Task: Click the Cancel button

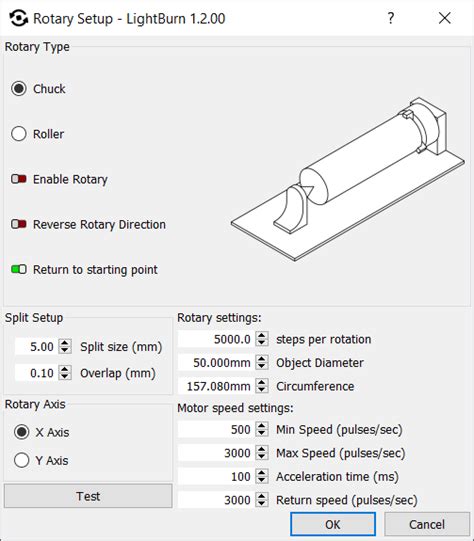Action: click(427, 524)
